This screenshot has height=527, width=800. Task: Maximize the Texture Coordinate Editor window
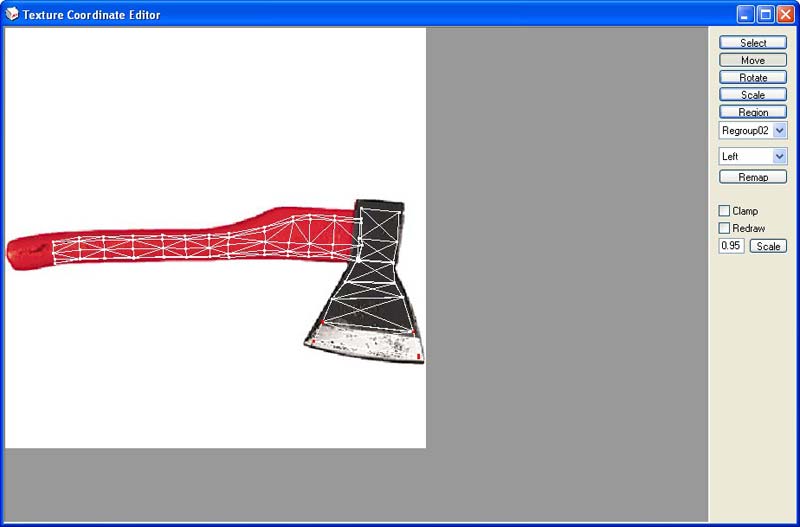point(766,14)
